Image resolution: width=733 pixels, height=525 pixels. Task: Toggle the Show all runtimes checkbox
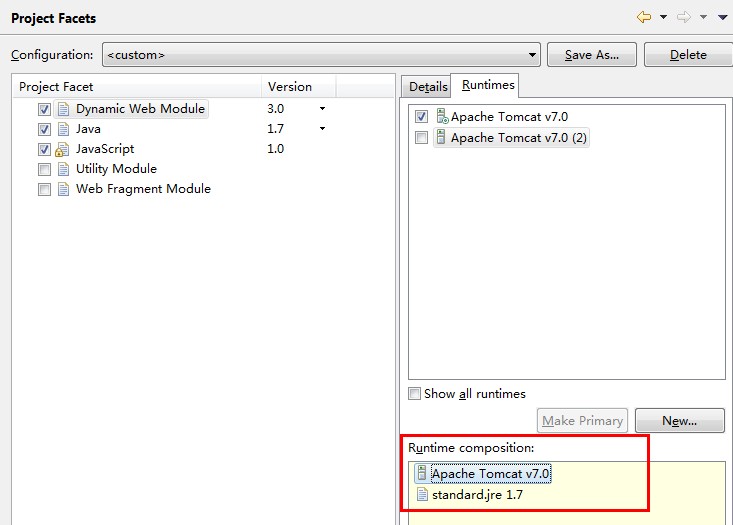pos(415,394)
